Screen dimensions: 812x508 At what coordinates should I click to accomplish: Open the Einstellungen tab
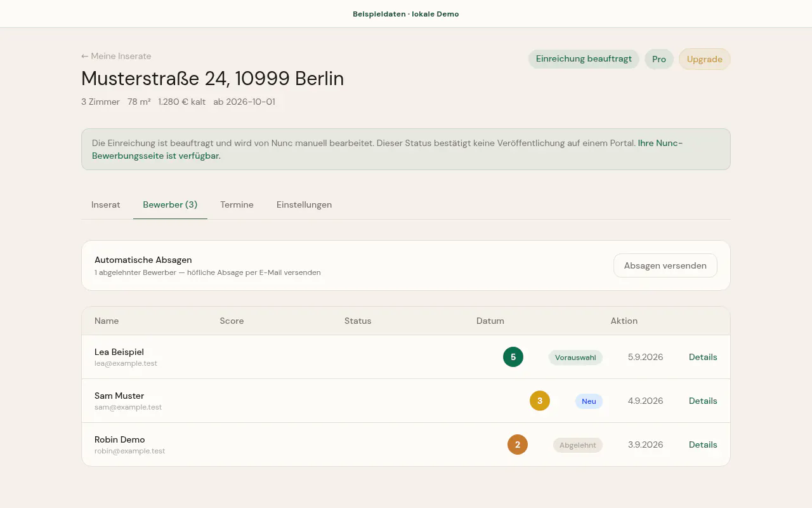tap(304, 204)
